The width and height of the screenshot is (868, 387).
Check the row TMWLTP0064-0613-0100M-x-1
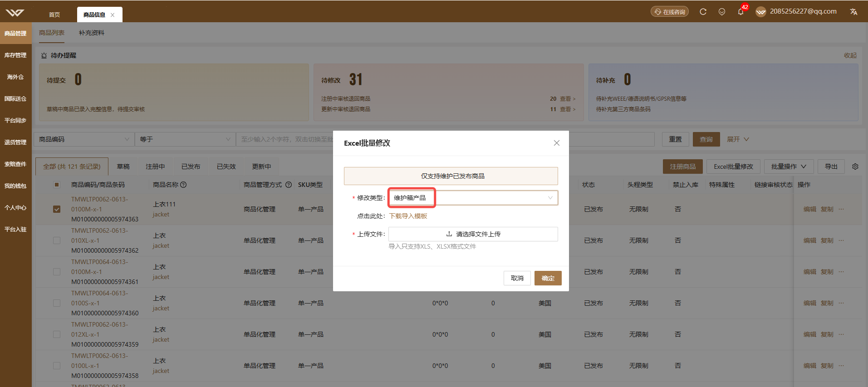(x=57, y=272)
